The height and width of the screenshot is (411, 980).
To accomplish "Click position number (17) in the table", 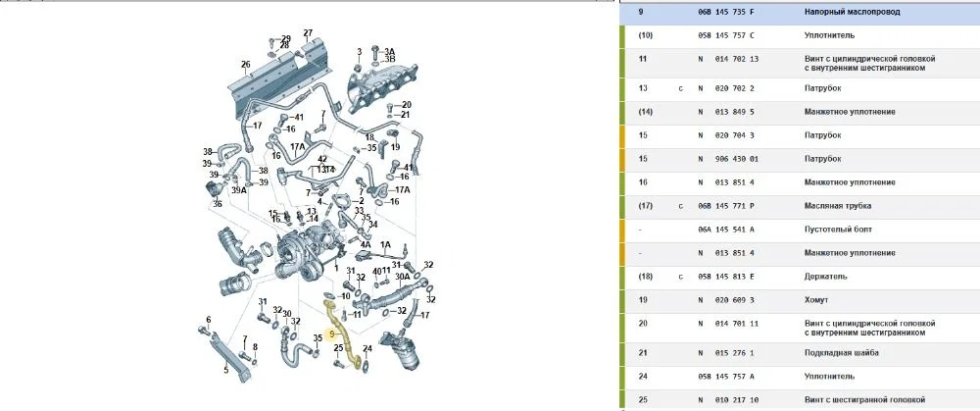I will (x=646, y=206).
